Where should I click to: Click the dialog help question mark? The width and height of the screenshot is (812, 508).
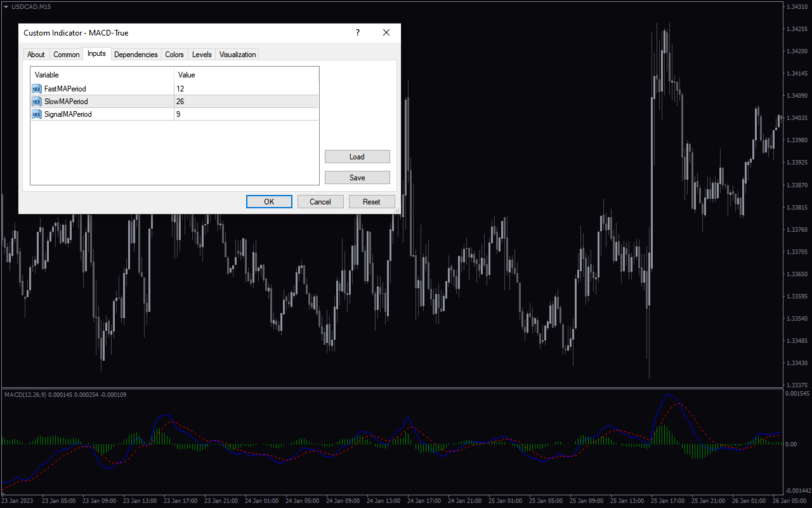click(358, 32)
